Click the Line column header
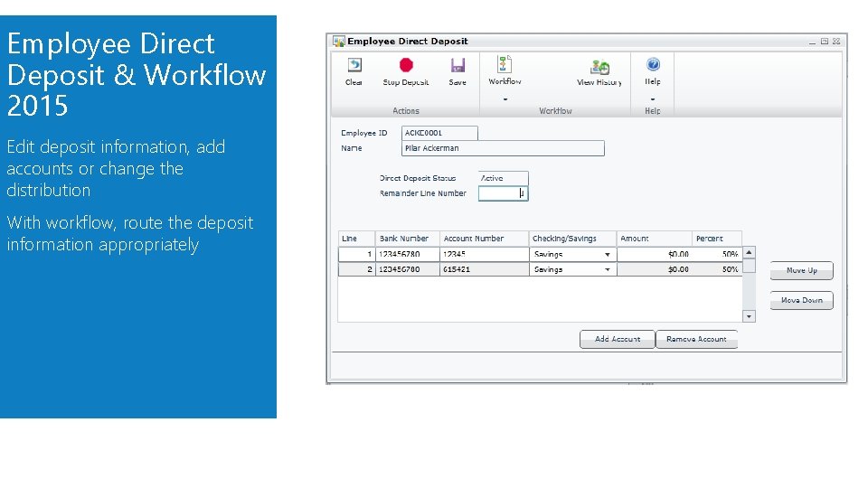 point(356,239)
